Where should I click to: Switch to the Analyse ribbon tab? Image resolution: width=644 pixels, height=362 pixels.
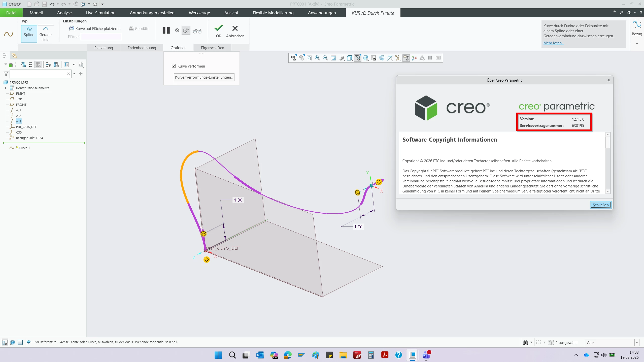click(64, 13)
